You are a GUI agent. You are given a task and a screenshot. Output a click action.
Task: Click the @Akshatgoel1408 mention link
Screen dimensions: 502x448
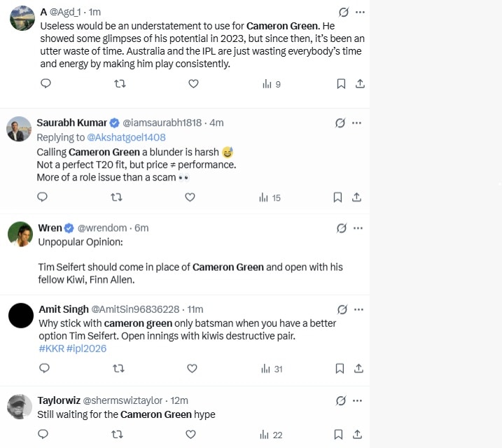tap(126, 137)
